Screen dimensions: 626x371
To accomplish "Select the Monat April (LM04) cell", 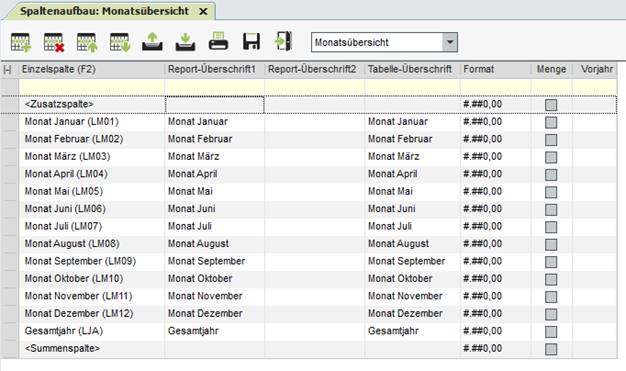I will (91, 174).
